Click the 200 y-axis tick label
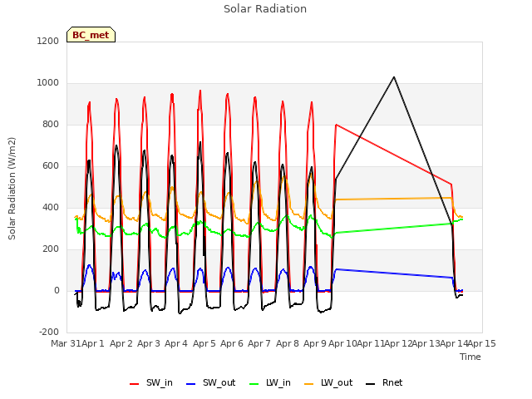Screen dimensions: 532x399 point(51,249)
